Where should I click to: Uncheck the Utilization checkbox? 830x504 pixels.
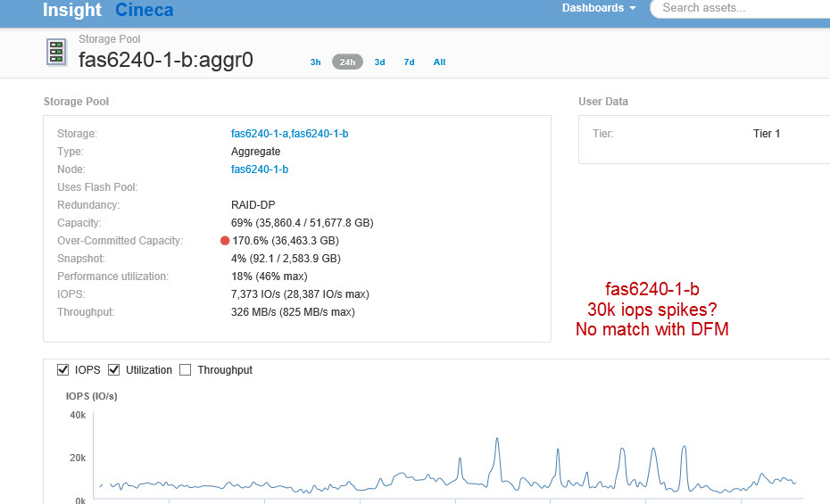point(114,369)
